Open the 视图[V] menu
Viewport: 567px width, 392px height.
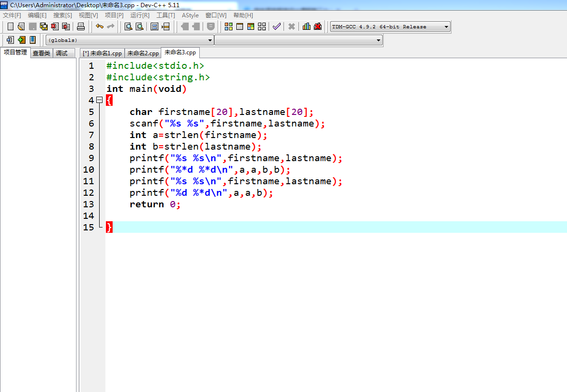click(88, 15)
